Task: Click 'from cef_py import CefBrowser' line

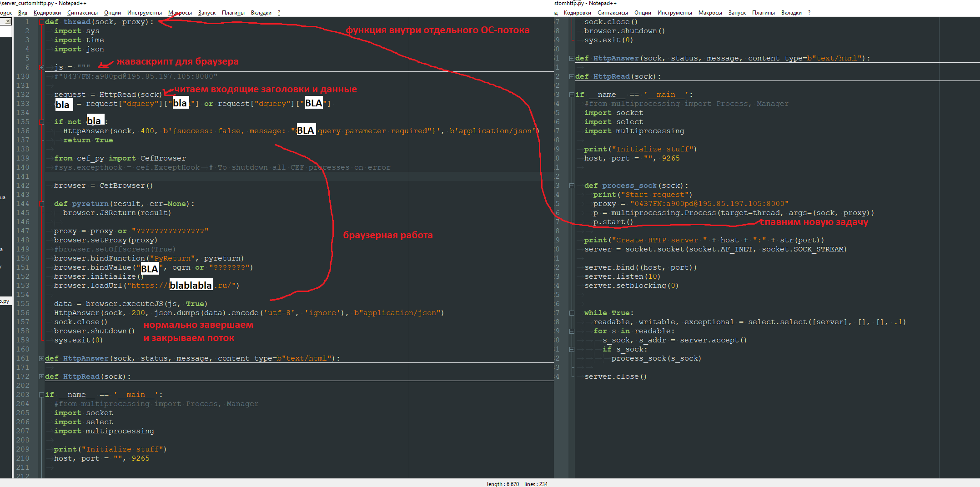Action: [x=120, y=158]
